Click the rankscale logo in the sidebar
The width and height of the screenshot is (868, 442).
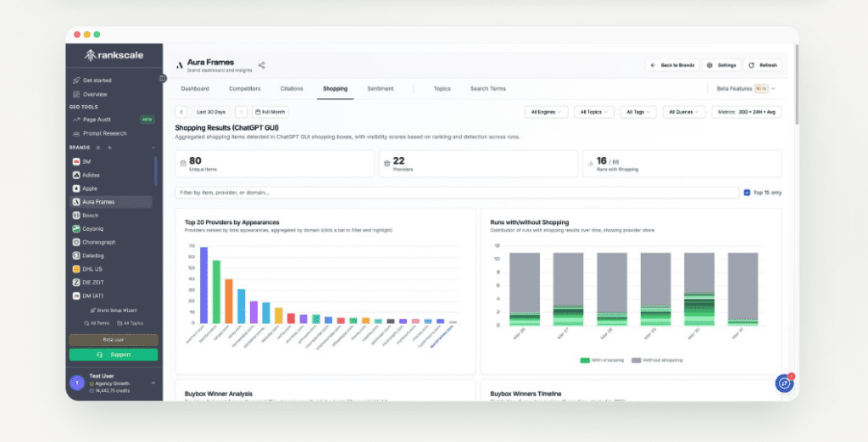(x=114, y=56)
